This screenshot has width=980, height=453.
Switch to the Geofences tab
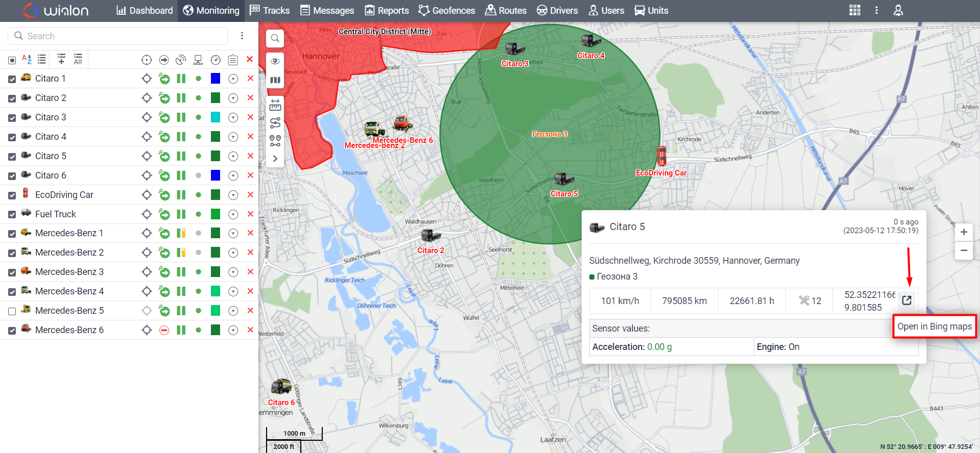click(x=446, y=10)
